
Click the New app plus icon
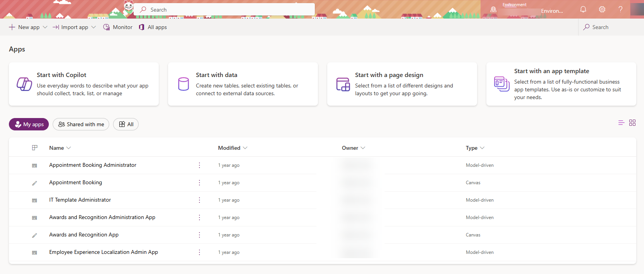[x=12, y=27]
